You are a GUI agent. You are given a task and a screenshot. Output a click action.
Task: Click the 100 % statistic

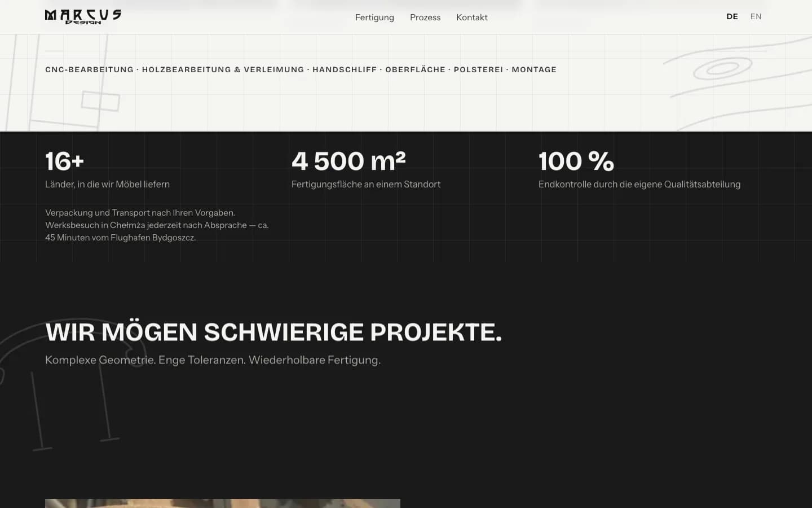click(576, 161)
